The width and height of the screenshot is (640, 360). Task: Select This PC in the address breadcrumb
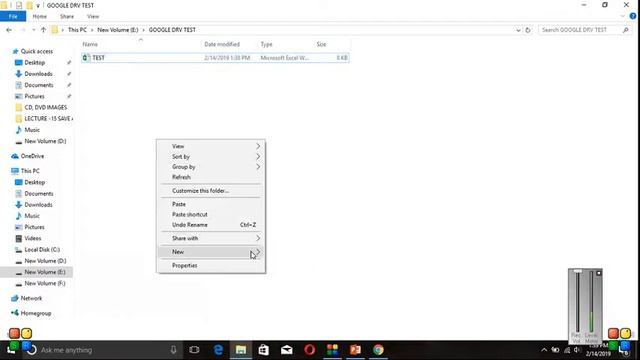(77, 30)
